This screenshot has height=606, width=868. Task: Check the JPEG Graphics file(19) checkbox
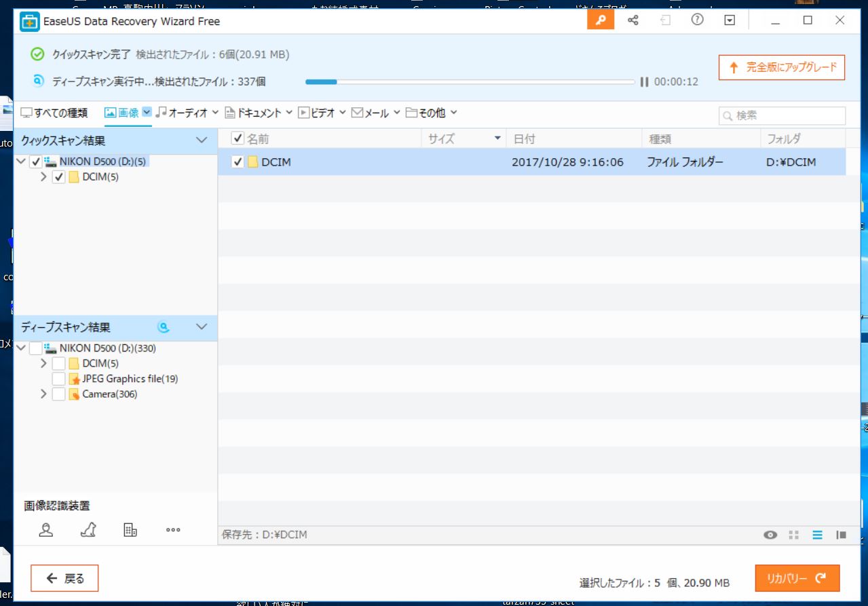point(59,379)
